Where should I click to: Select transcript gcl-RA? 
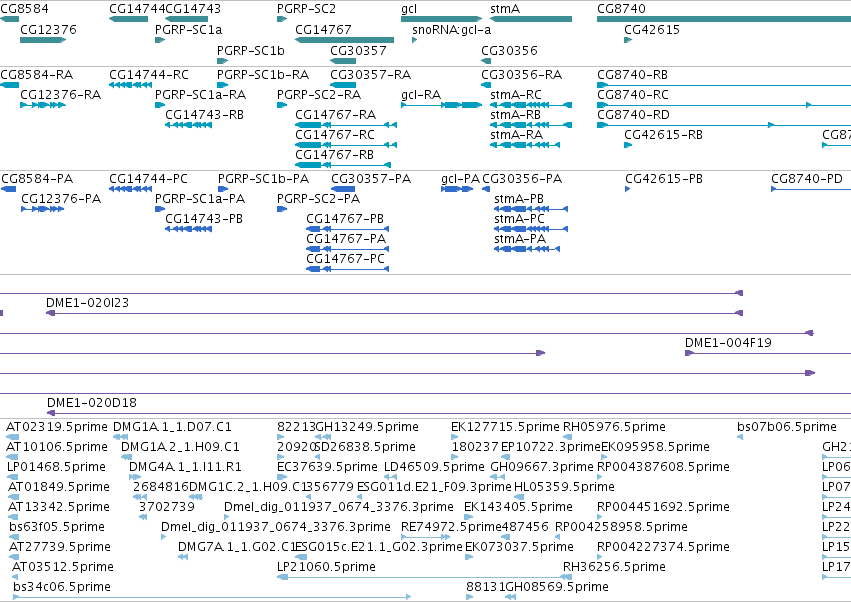[x=421, y=94]
